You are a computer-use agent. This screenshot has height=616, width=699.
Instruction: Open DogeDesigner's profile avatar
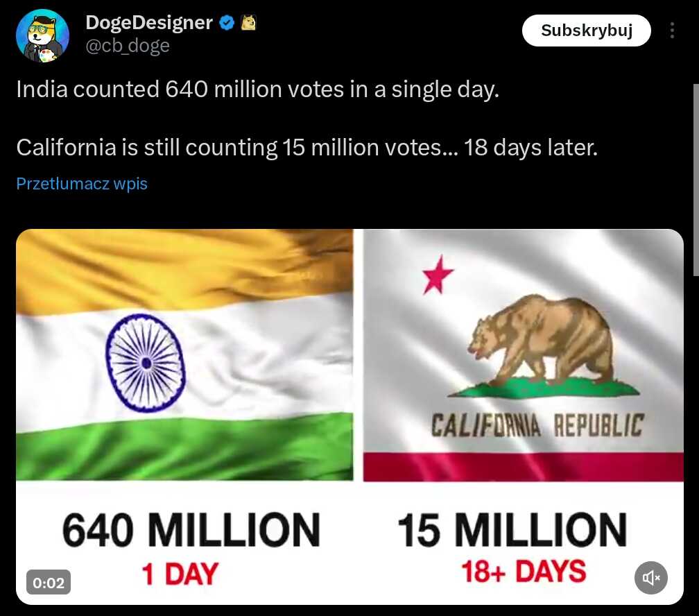(x=42, y=35)
